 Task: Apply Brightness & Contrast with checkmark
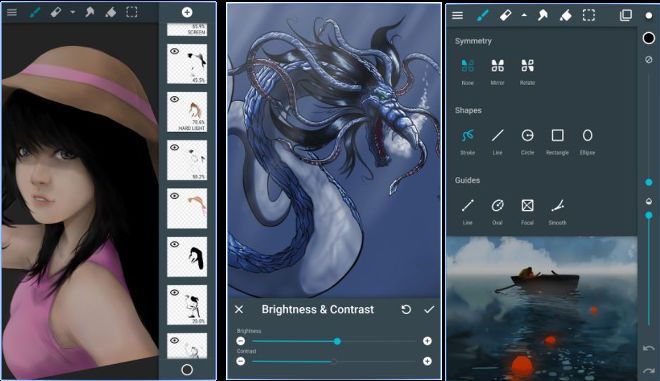(x=429, y=309)
